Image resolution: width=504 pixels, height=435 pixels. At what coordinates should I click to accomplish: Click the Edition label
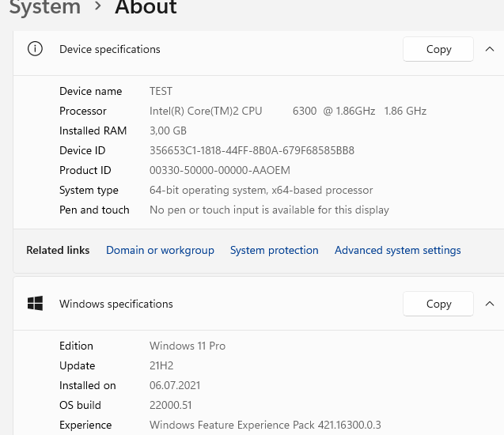[x=76, y=346]
